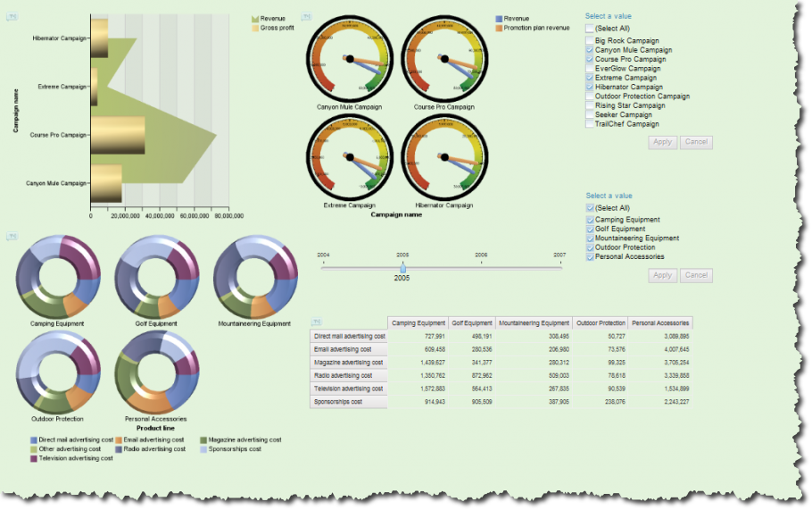The height and width of the screenshot is (510, 812).
Task: Click the 2006 mark on the year slider
Action: coord(481,255)
